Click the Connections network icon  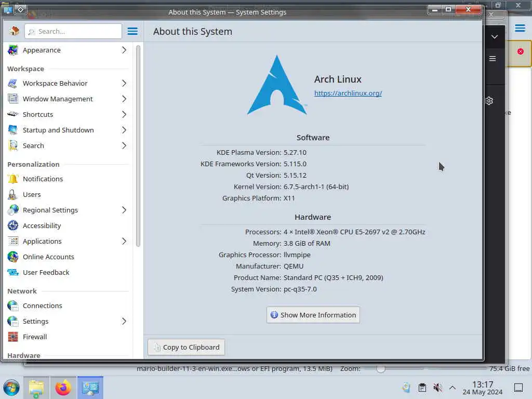click(x=13, y=305)
